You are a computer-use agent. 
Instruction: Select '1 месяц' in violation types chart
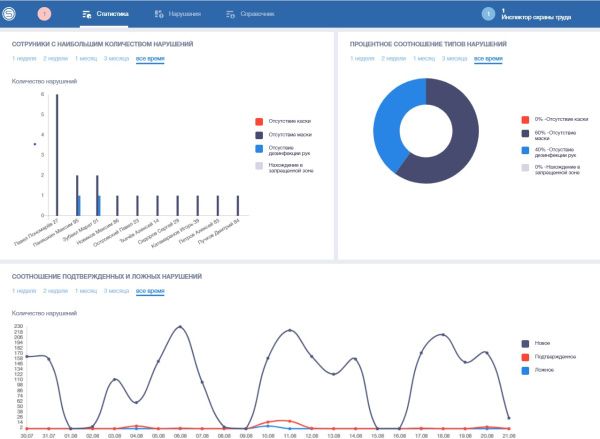point(424,59)
